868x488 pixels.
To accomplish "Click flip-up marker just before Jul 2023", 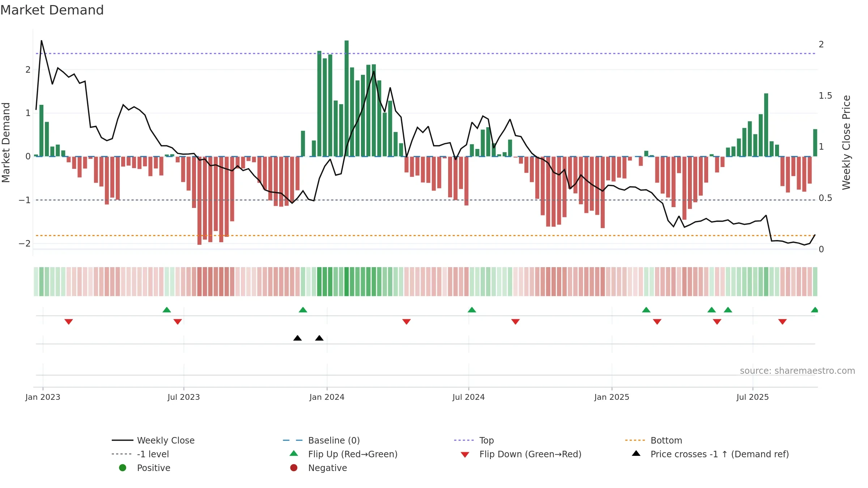I will (167, 310).
